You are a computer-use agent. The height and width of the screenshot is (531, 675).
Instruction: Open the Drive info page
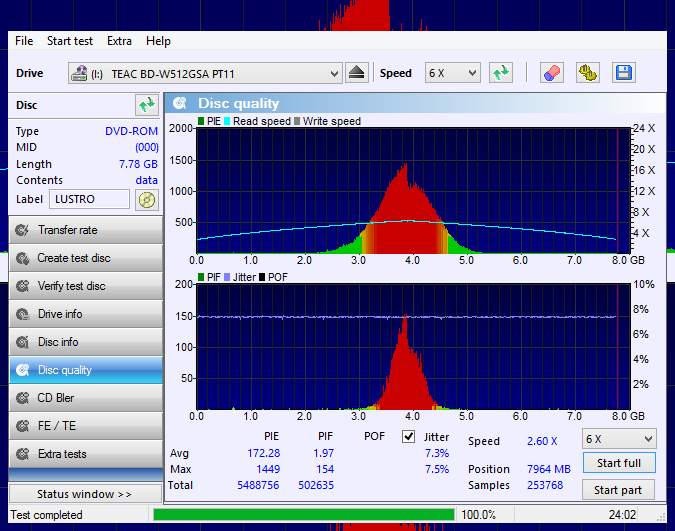pyautogui.click(x=86, y=314)
